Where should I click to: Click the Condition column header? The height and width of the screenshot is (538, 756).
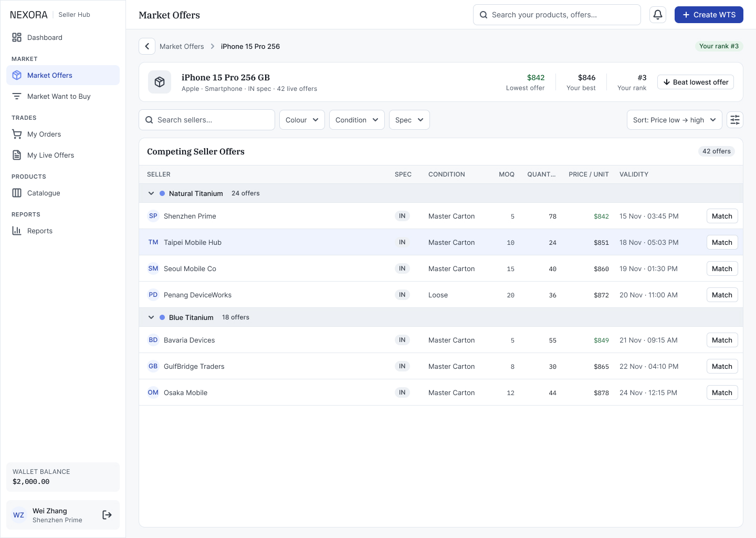[447, 174]
